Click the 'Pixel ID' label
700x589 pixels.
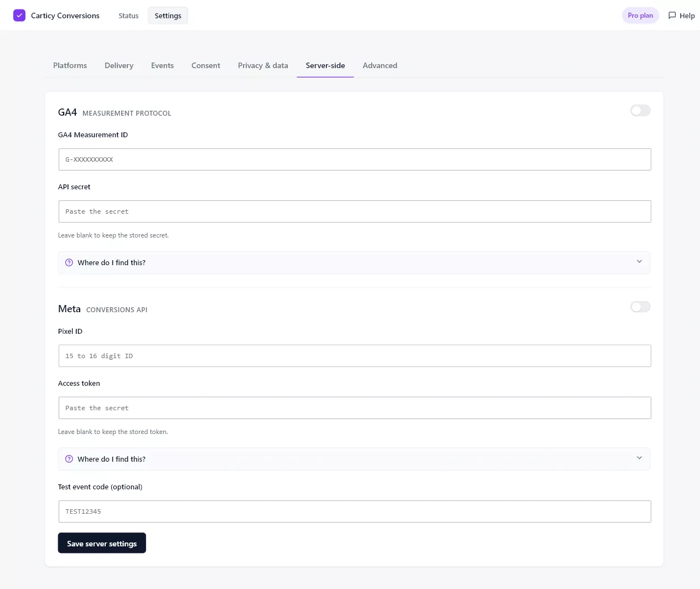tap(70, 331)
